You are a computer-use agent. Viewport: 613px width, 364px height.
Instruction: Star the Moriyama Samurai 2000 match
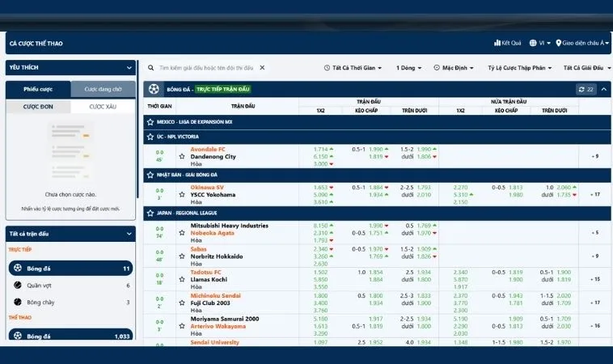click(x=182, y=326)
